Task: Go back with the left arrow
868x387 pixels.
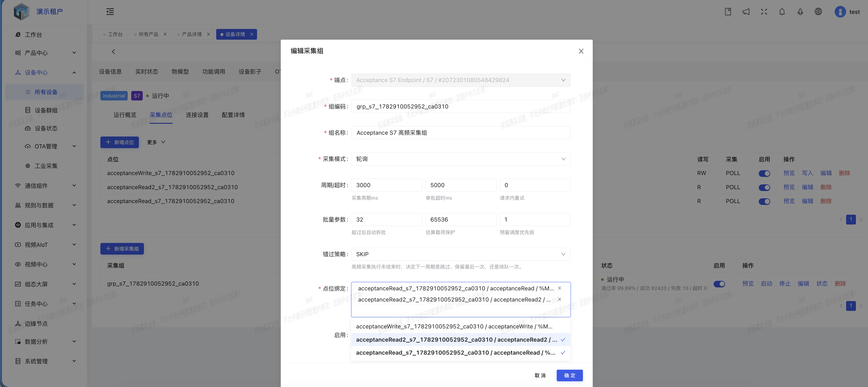Action: tap(113, 52)
